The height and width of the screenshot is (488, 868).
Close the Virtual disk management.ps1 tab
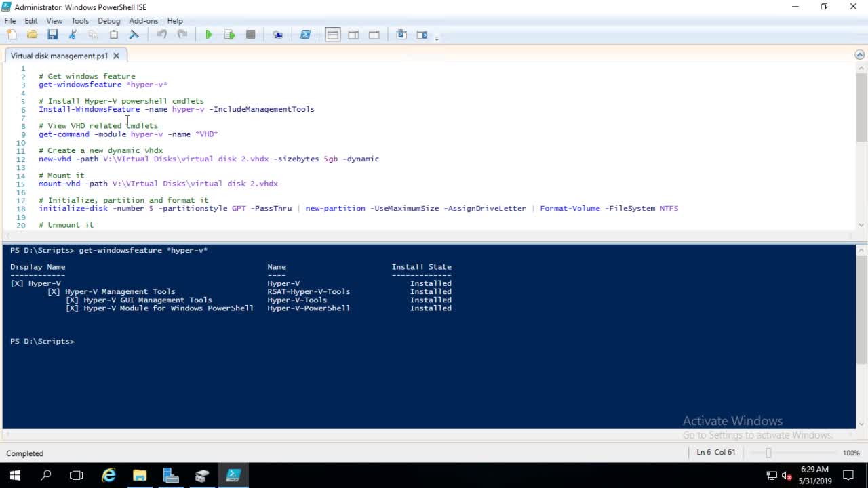116,56
